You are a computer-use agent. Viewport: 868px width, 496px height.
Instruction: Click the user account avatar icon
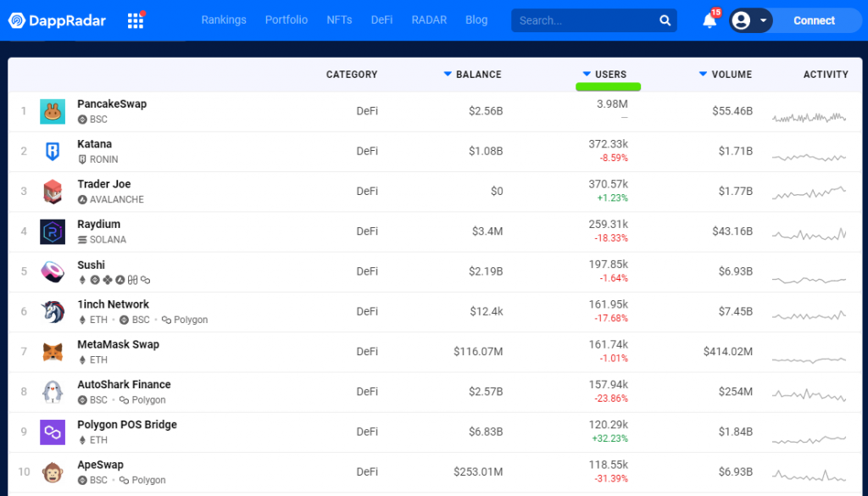click(741, 20)
